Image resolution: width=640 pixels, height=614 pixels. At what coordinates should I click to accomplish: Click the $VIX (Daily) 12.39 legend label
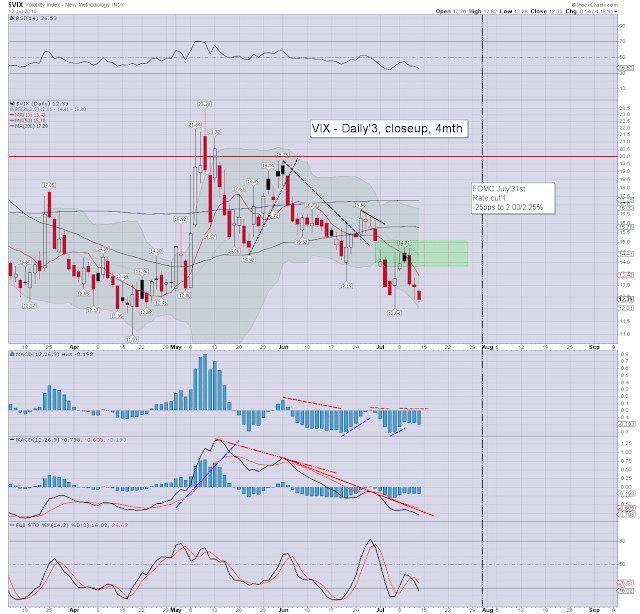pyautogui.click(x=42, y=104)
